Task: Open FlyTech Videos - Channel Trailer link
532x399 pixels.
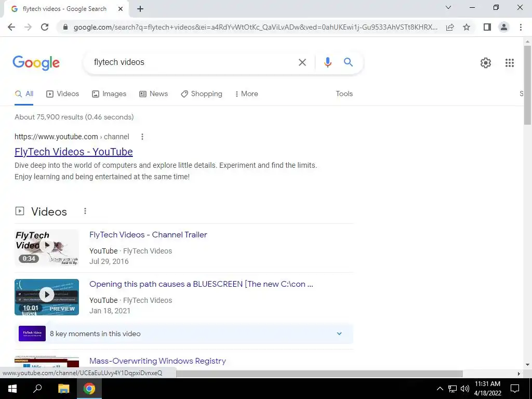Action: [x=148, y=235]
